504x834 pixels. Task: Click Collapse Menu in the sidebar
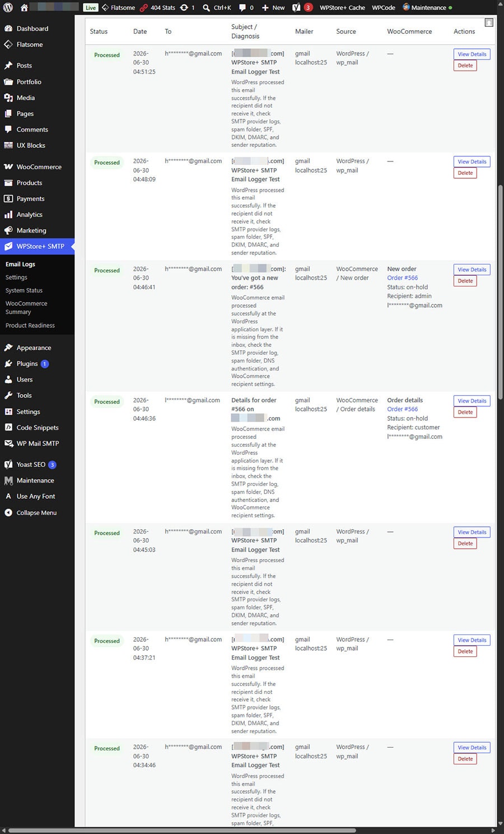(37, 513)
